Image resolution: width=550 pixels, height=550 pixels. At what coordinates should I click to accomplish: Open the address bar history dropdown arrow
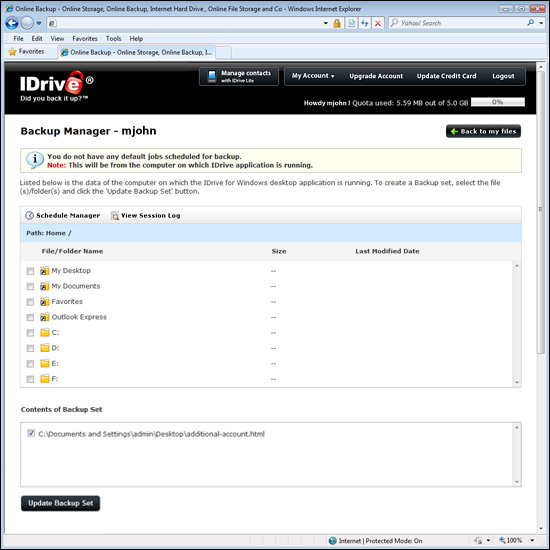click(326, 24)
